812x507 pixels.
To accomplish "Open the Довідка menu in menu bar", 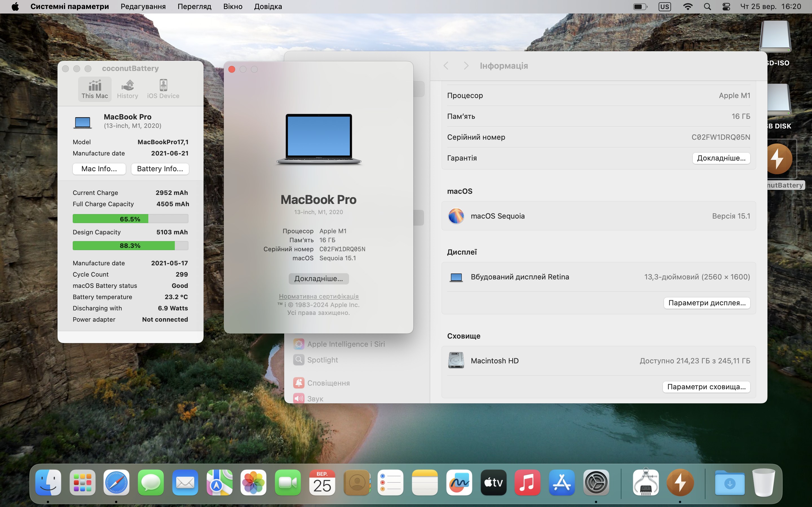I will point(268,6).
